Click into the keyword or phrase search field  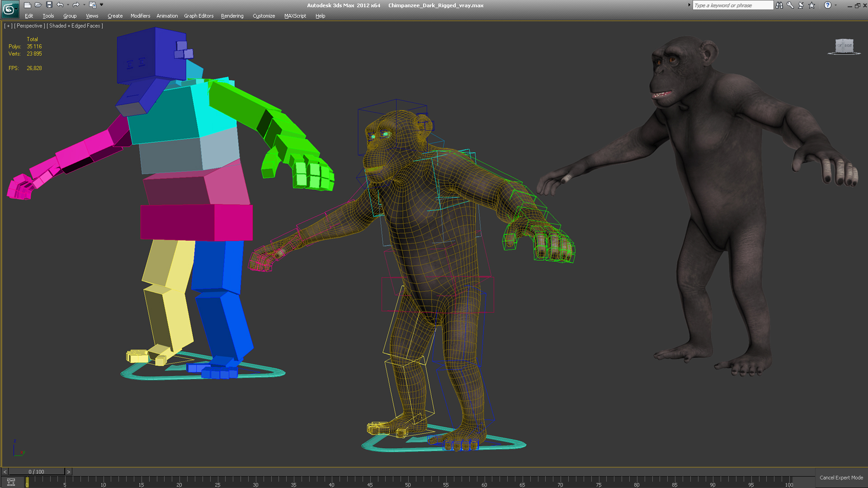732,5
